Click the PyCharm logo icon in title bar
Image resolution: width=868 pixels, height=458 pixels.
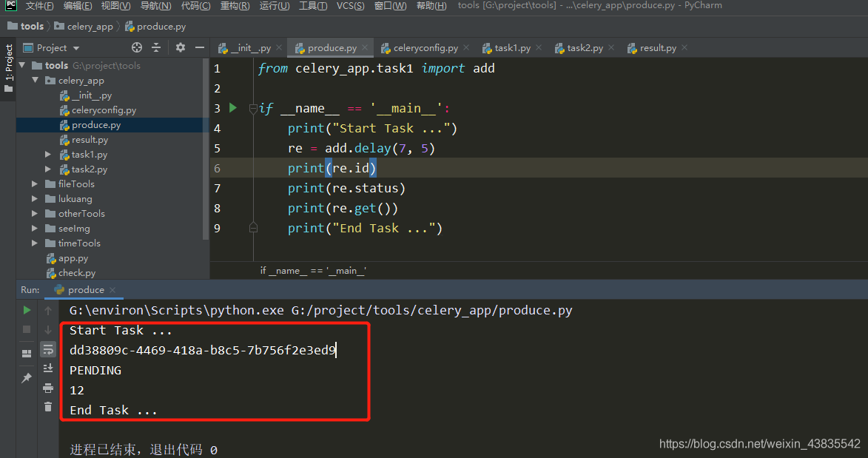point(10,5)
